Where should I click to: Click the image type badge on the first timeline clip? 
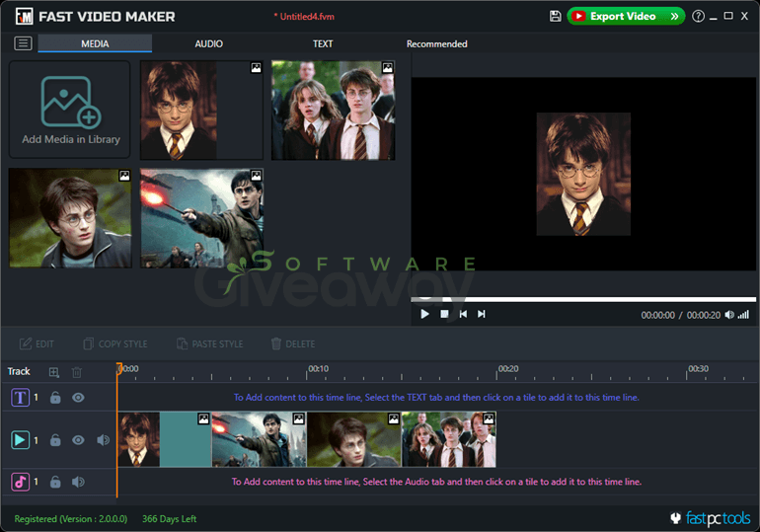click(x=203, y=418)
